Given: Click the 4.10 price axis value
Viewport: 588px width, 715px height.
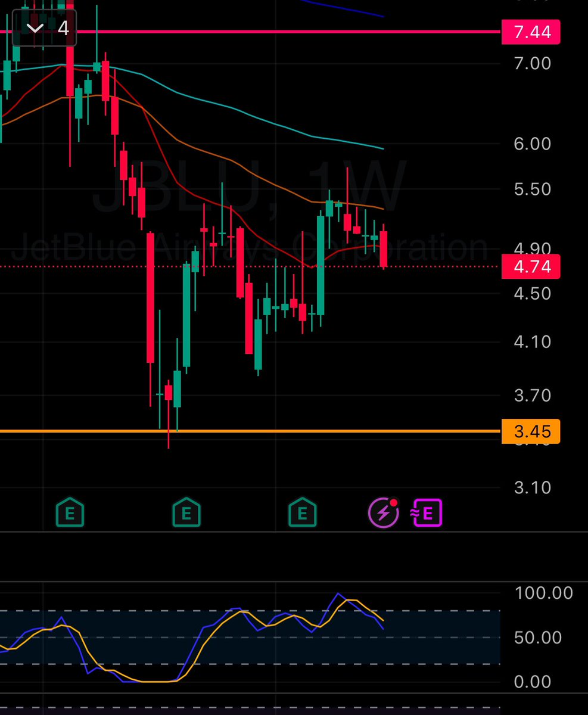Looking at the screenshot, I should tap(531, 342).
